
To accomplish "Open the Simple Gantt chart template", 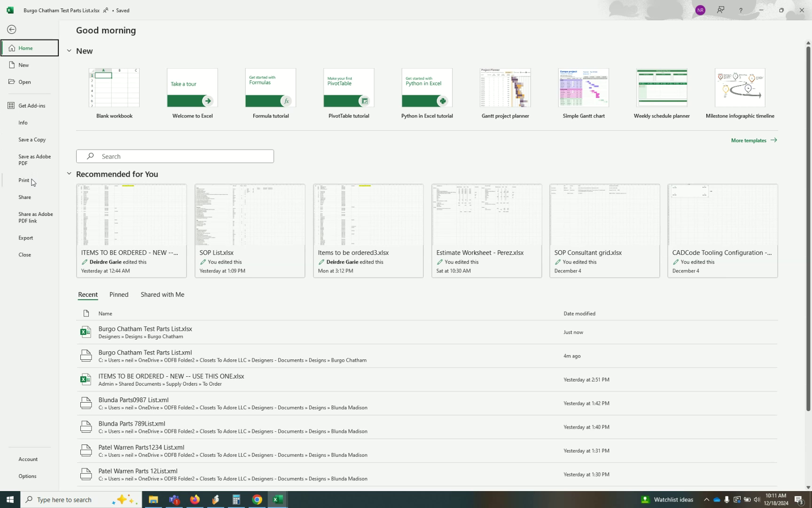I will 584,94.
